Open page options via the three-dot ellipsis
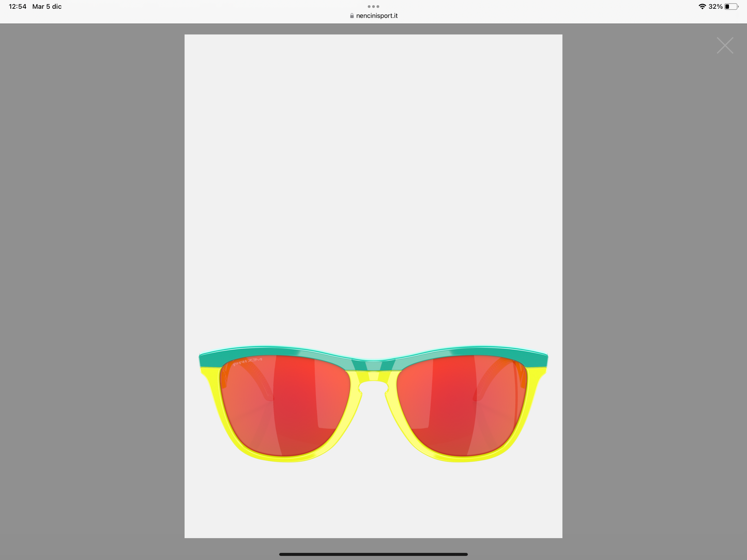The height and width of the screenshot is (560, 747). [373, 6]
